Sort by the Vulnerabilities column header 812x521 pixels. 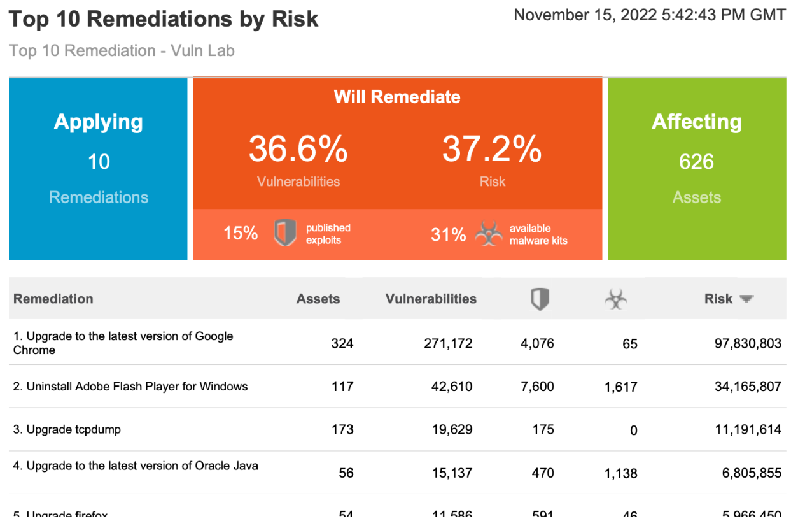[431, 299]
